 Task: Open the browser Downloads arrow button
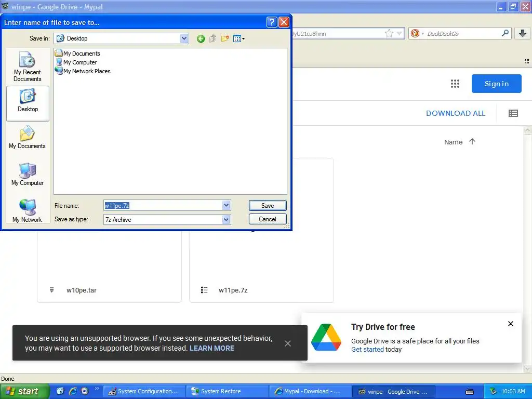coord(523,33)
